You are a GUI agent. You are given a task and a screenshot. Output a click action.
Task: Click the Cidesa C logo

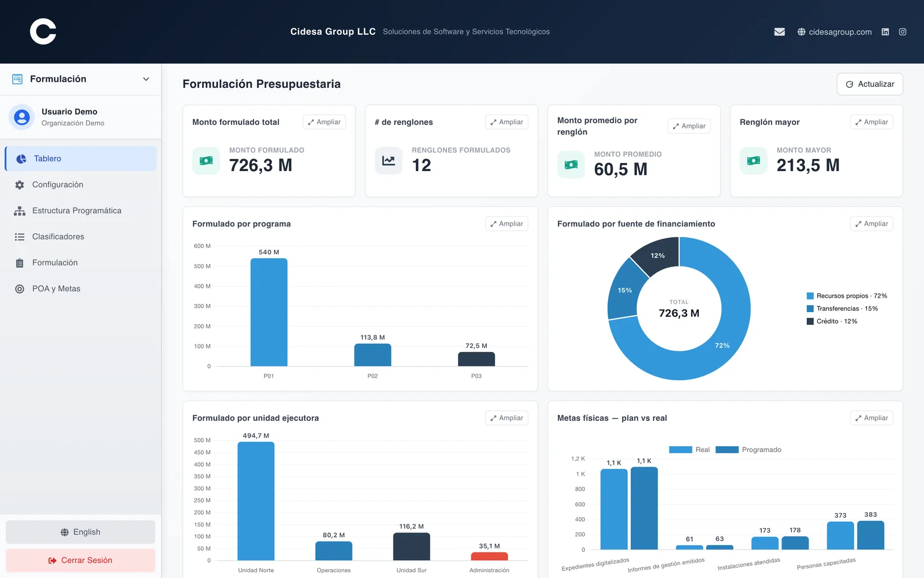pyautogui.click(x=43, y=31)
